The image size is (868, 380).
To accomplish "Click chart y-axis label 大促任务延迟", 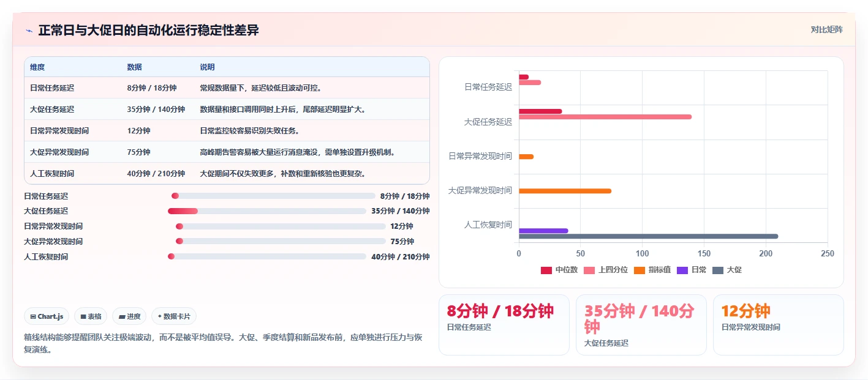I will pos(488,122).
